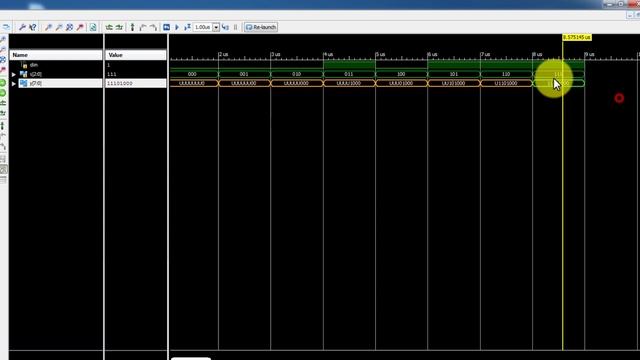
Task: Open the time unit dropdown arrow
Action: [x=216, y=27]
